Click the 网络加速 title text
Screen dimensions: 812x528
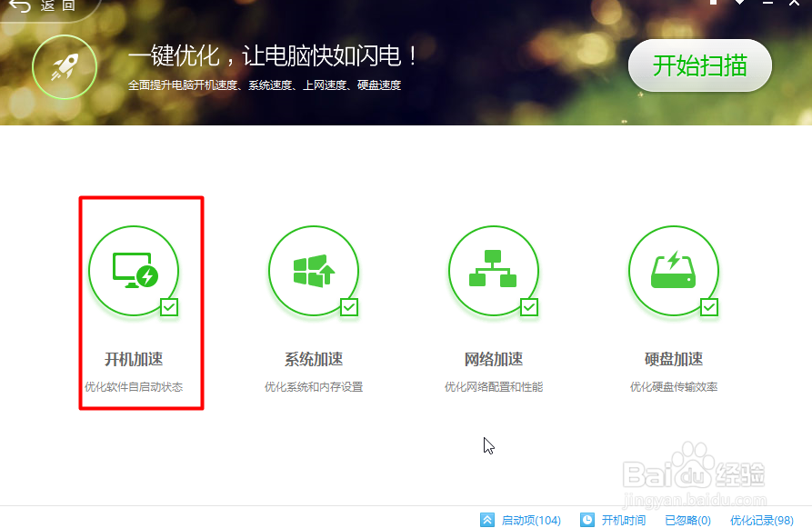click(494, 359)
